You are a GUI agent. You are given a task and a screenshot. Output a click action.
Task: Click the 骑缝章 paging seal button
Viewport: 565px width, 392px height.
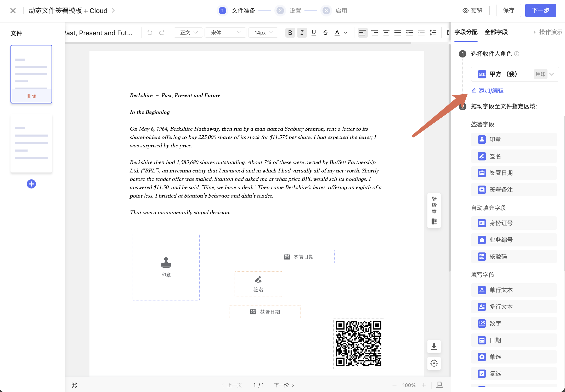pos(434,210)
